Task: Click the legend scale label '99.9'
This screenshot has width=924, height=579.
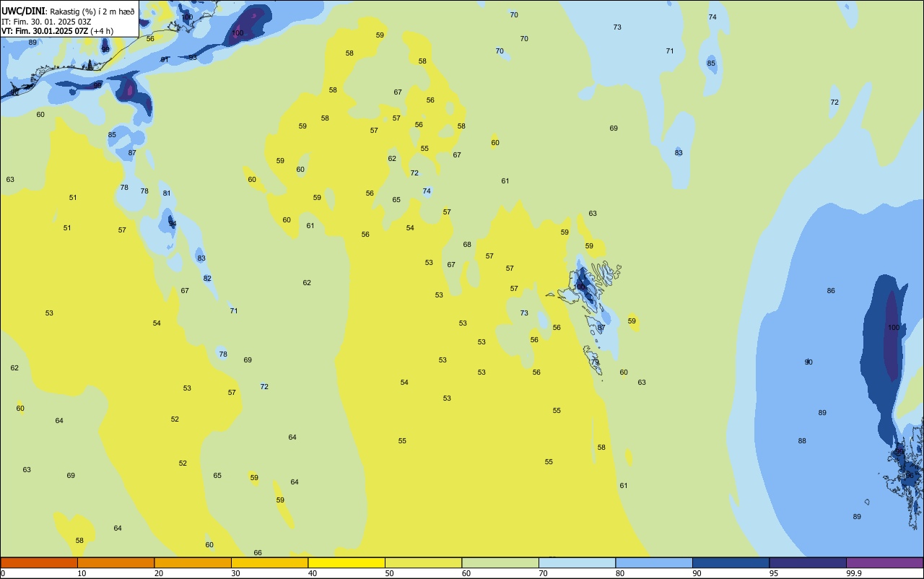Action: click(x=854, y=573)
